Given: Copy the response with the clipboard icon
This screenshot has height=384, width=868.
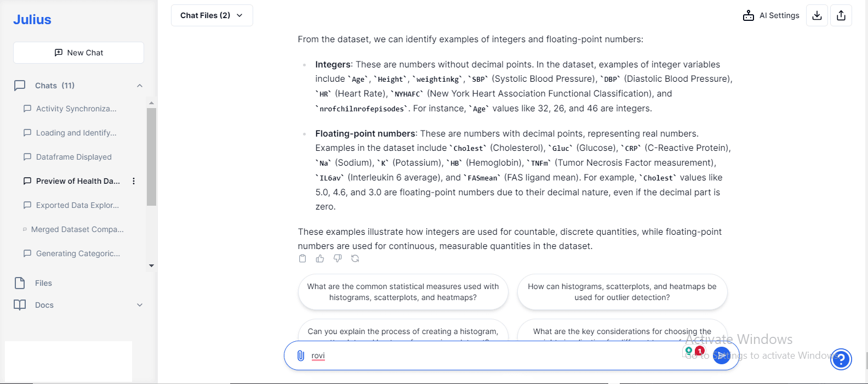Looking at the screenshot, I should [302, 258].
